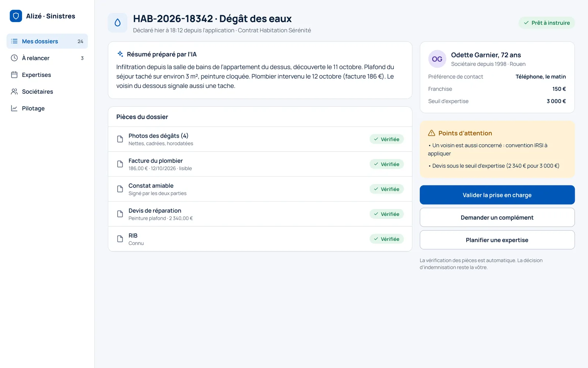Screen dimensions: 588x368
Task: Click the people icon beside Sociétaires
Action: coord(14,92)
